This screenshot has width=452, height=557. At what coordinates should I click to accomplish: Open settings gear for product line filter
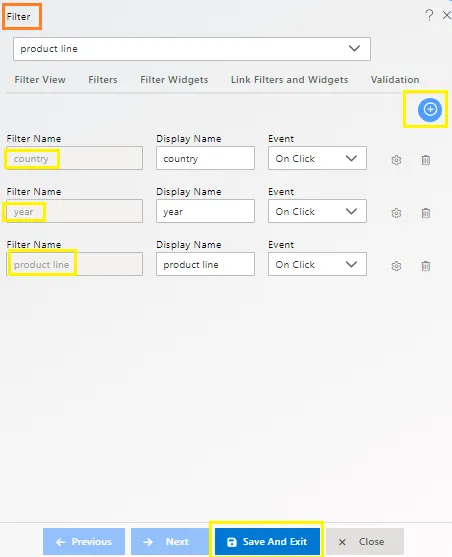pos(396,266)
